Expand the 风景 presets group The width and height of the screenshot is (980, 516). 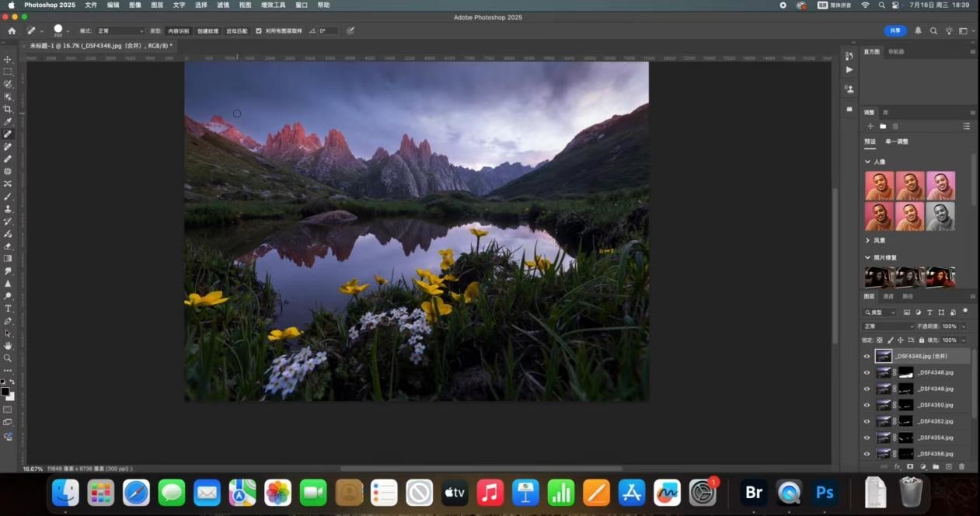point(868,241)
